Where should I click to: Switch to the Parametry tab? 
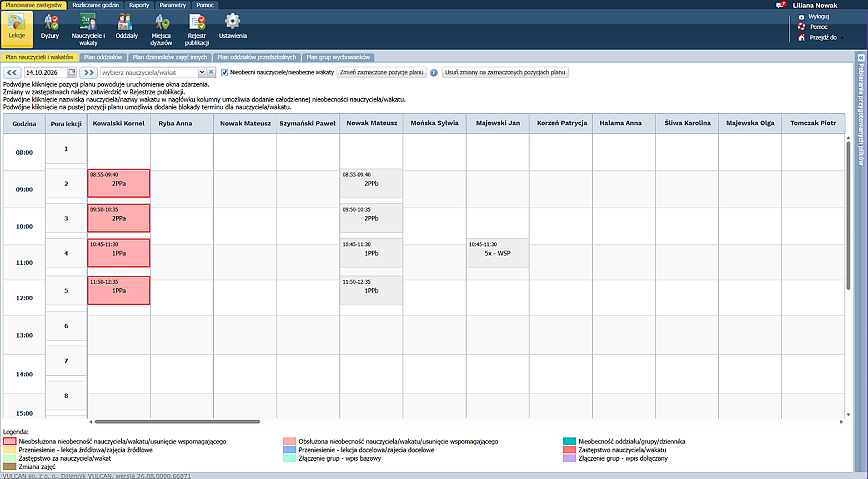pyautogui.click(x=173, y=5)
